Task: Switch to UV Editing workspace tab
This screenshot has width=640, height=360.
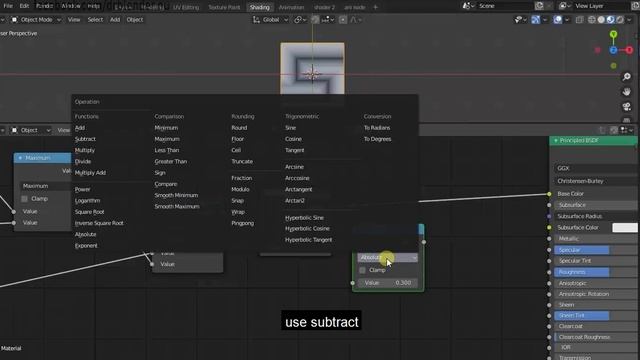Action: (x=186, y=7)
